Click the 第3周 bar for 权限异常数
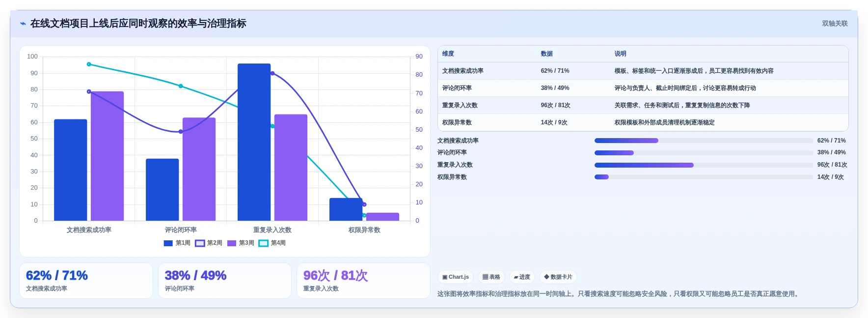 pos(382,217)
